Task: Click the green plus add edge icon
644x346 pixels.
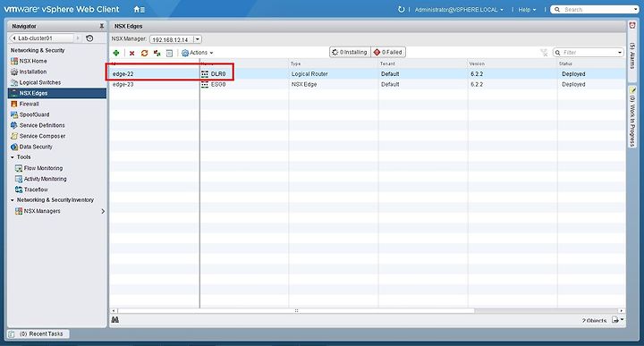Action: coord(116,53)
